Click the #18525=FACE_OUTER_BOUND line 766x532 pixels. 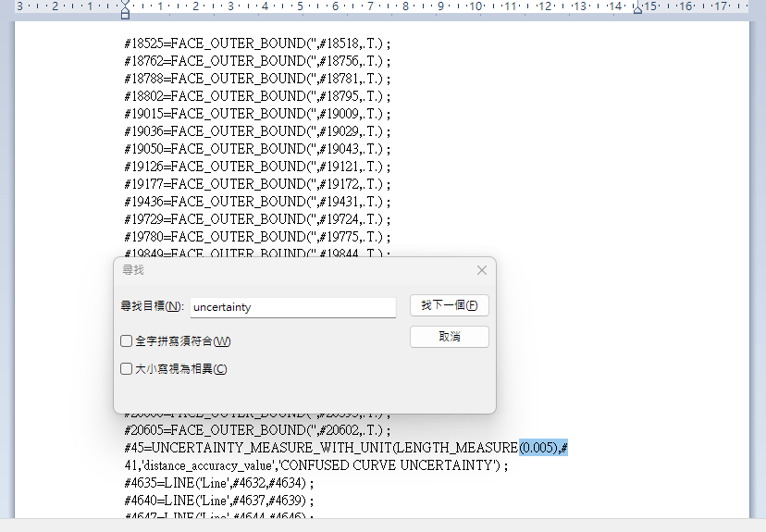[x=257, y=43]
